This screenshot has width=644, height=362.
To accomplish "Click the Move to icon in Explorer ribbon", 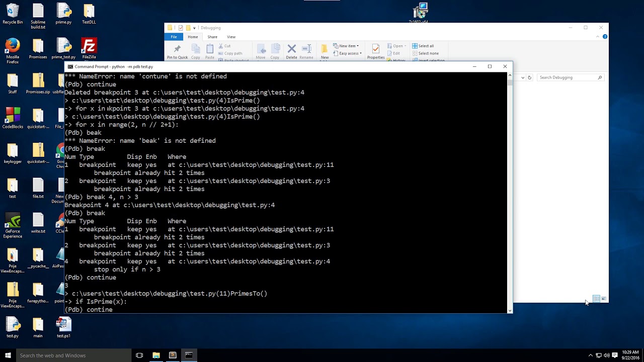I will [x=261, y=52].
